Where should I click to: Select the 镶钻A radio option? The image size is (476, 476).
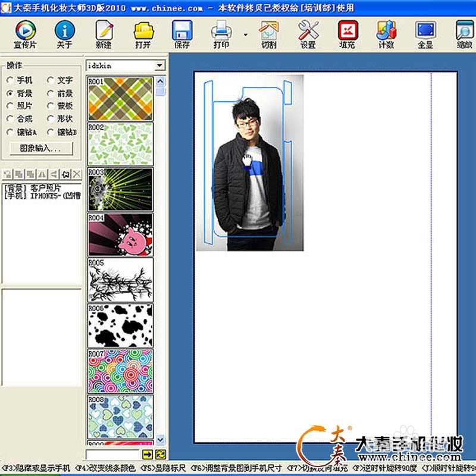[x=21, y=132]
